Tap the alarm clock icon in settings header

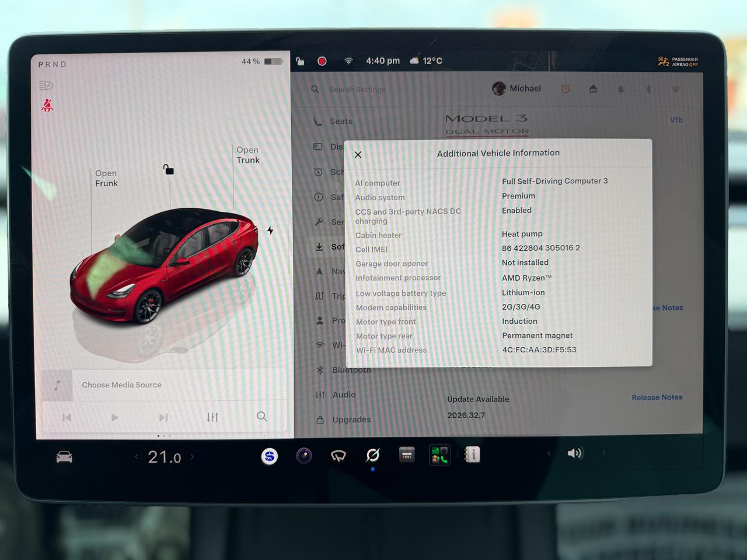565,89
